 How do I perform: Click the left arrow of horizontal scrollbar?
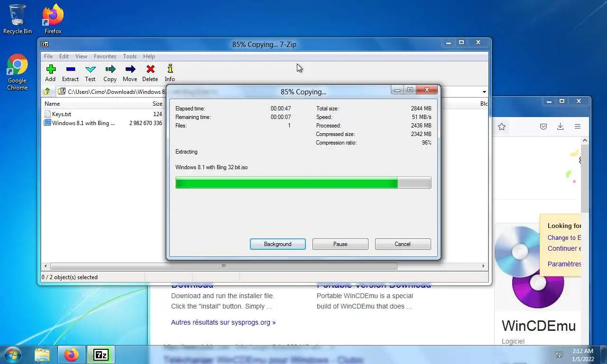(x=46, y=266)
